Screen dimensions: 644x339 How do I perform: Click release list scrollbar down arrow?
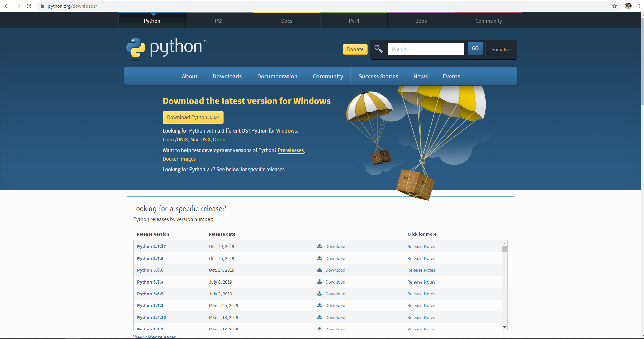(504, 327)
